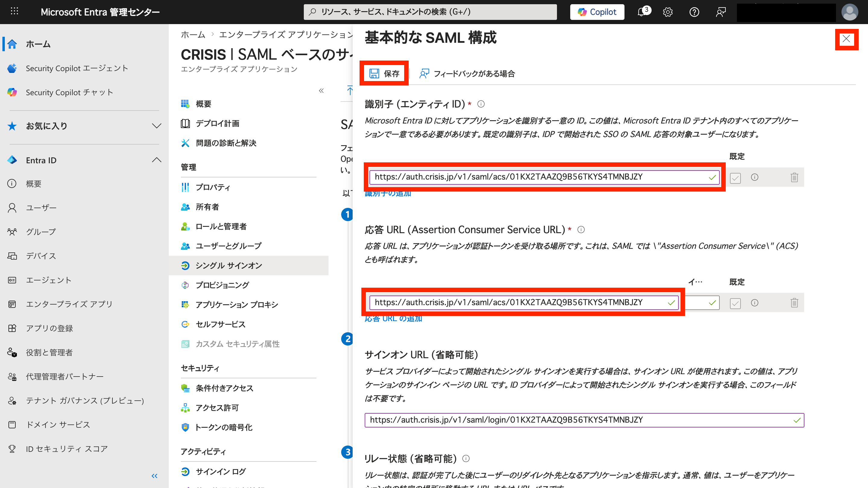Collapse the Entra ID section
Viewport: 868px width, 488px height.
click(x=156, y=160)
